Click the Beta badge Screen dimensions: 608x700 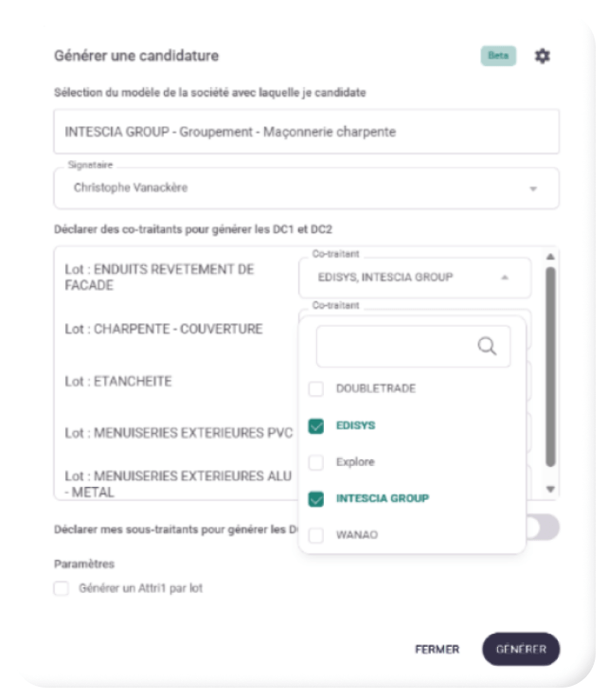pyautogui.click(x=498, y=56)
